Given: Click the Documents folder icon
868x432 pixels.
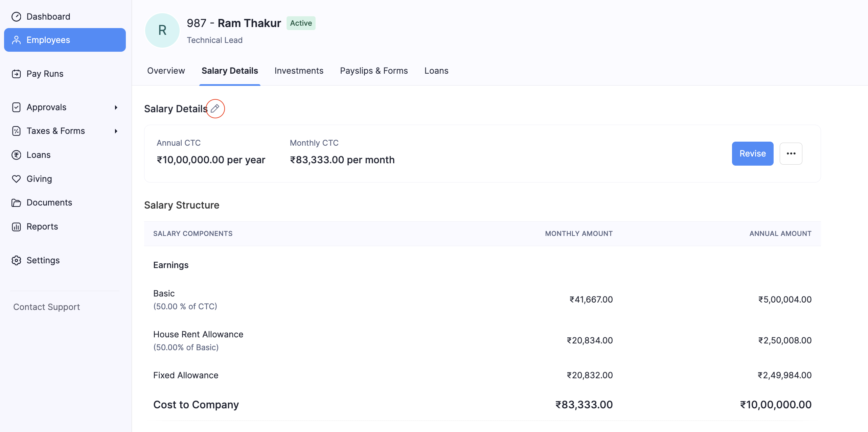Looking at the screenshot, I should coord(17,202).
